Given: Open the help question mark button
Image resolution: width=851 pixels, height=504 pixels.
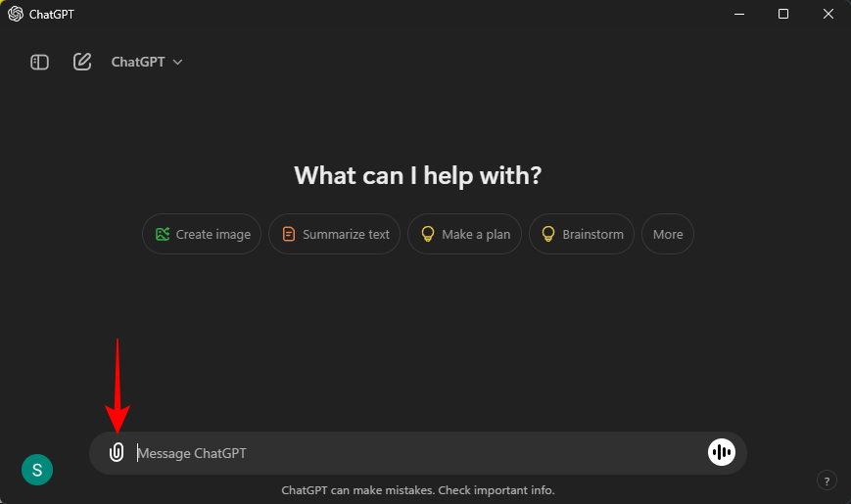Looking at the screenshot, I should (827, 480).
